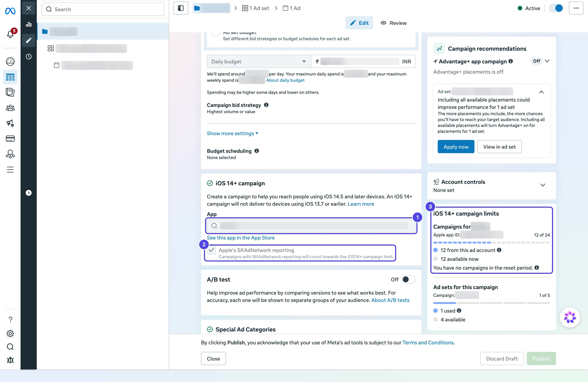Expand the collapsed sidebar arrow
The height and width of the screenshot is (382, 588).
point(29,193)
